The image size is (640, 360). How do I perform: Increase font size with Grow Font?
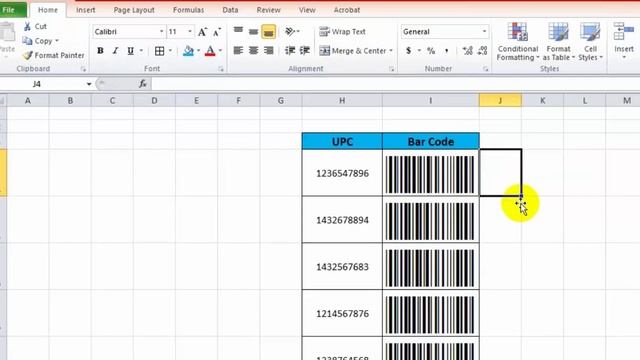202,32
